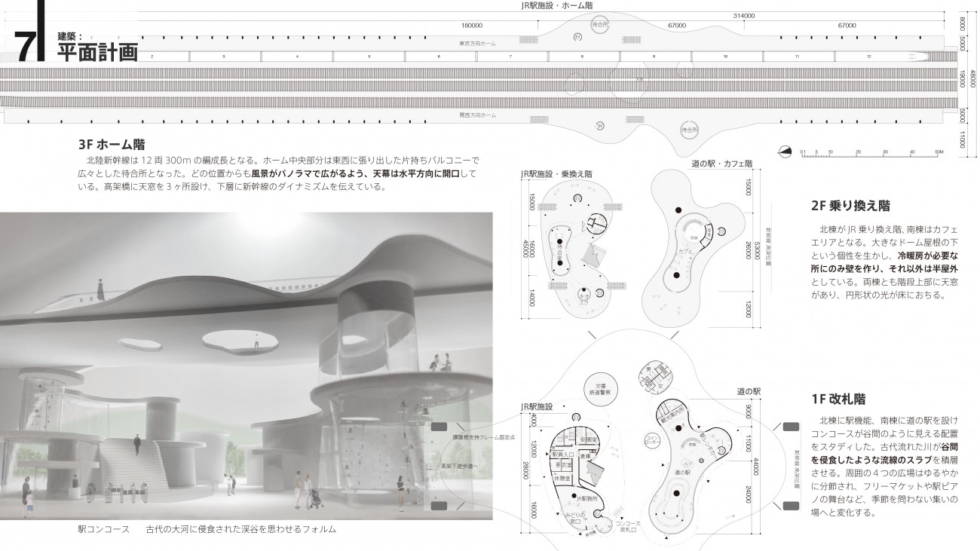Screen dimensions: 980x551
Task: Click the 1F 改札階 heading
Action: [838, 398]
